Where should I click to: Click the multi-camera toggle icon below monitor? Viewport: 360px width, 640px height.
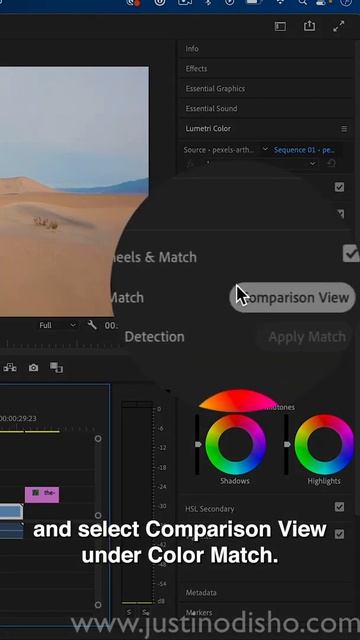click(x=10, y=368)
